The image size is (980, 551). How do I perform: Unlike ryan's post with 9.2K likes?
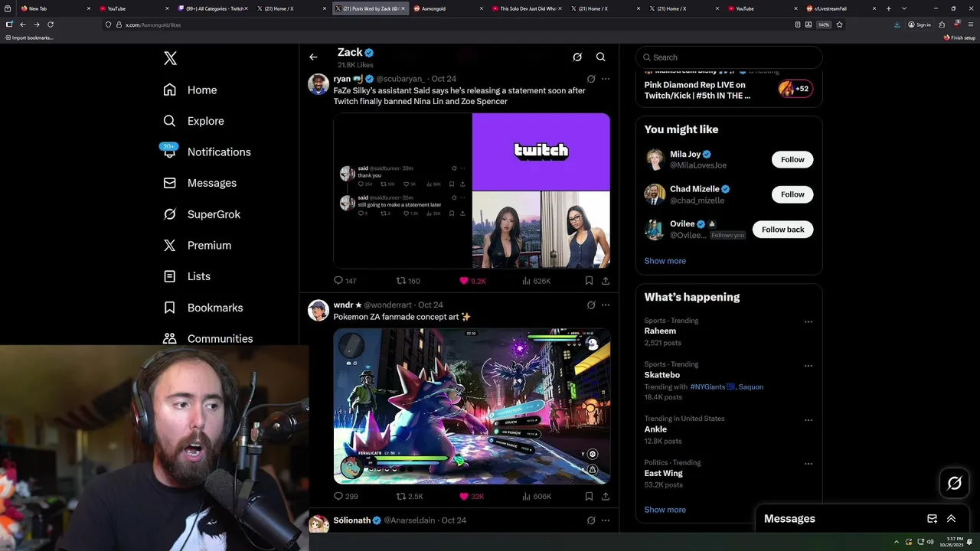[x=472, y=281]
